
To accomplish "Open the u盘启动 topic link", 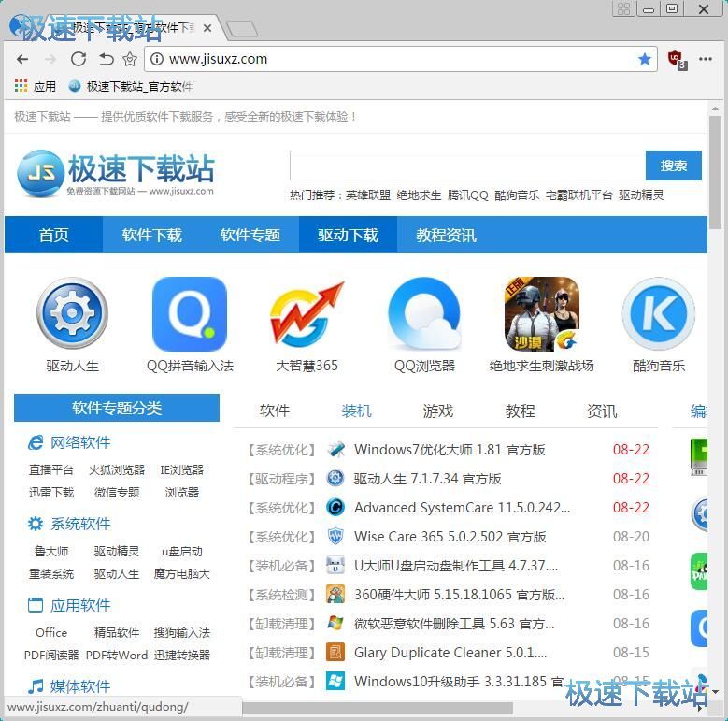I will click(x=181, y=551).
